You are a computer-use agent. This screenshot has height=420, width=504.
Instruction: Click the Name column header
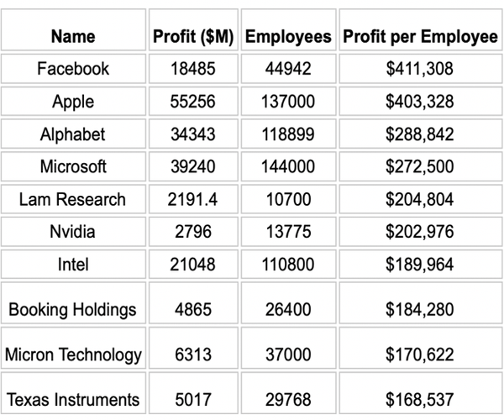[73, 37]
